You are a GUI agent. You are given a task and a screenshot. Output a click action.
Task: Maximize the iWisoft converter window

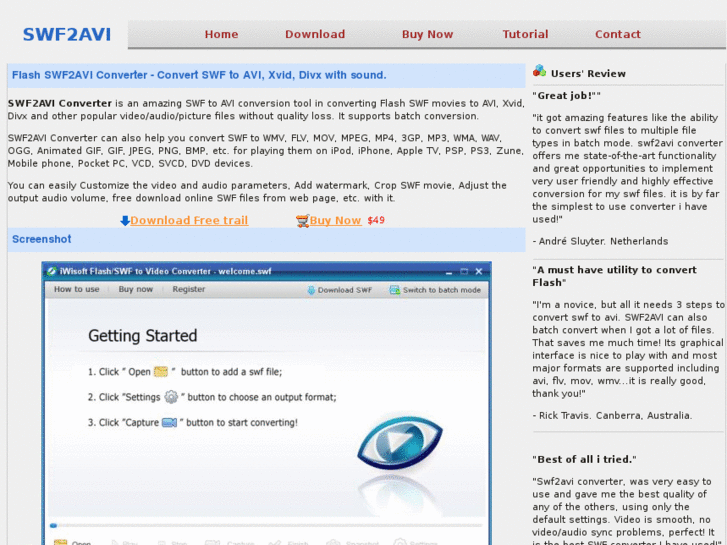[464, 271]
